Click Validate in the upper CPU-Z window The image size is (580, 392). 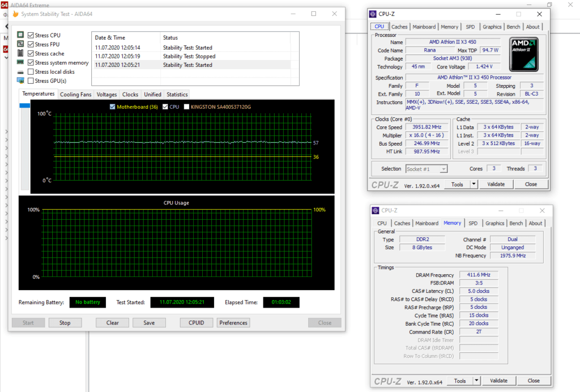(x=496, y=184)
